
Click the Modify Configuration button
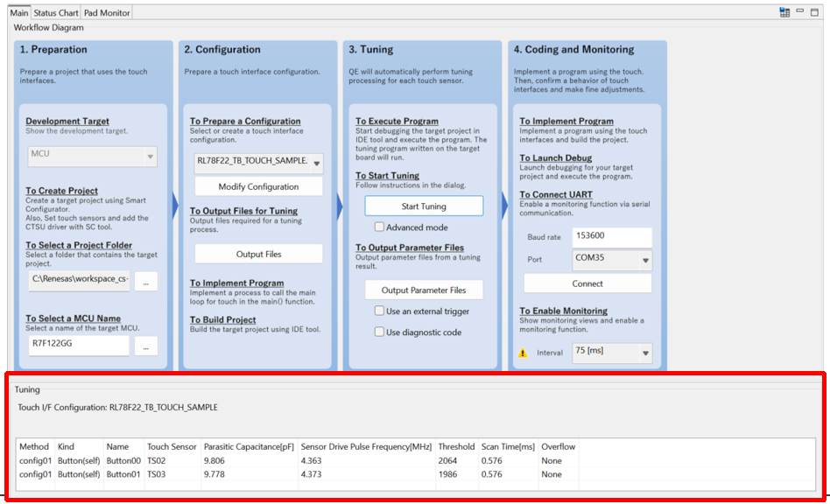click(258, 186)
